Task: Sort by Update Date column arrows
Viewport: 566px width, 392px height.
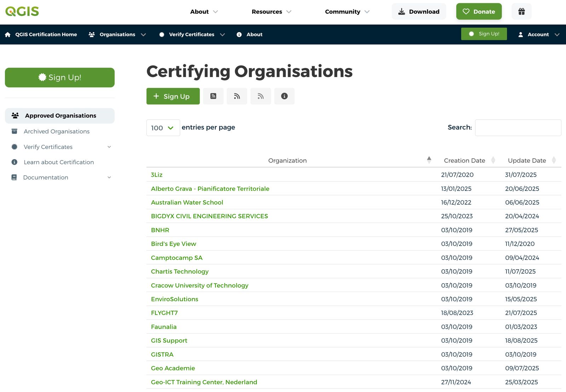Action: pyautogui.click(x=554, y=160)
